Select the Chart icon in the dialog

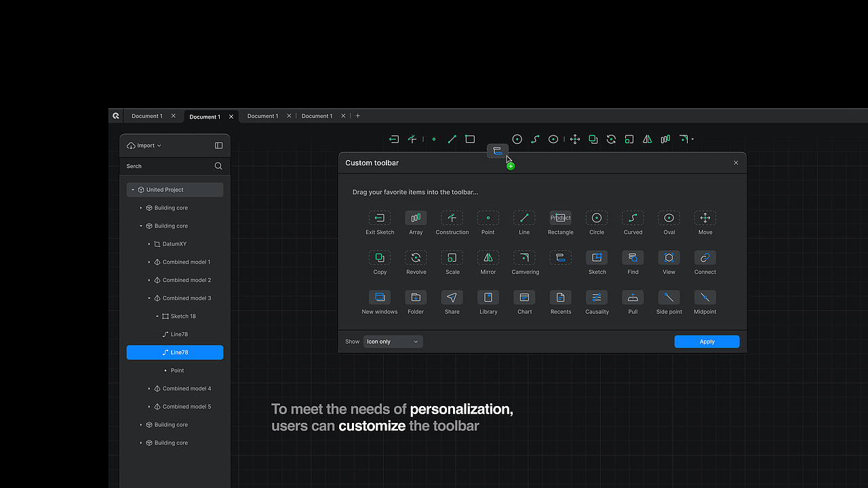[x=524, y=297]
